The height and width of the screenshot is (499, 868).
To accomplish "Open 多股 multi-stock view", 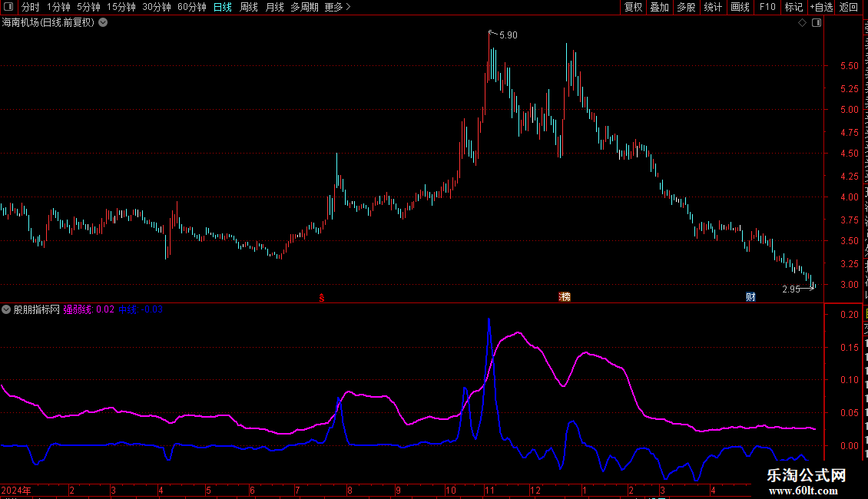I will pyautogui.click(x=686, y=7).
